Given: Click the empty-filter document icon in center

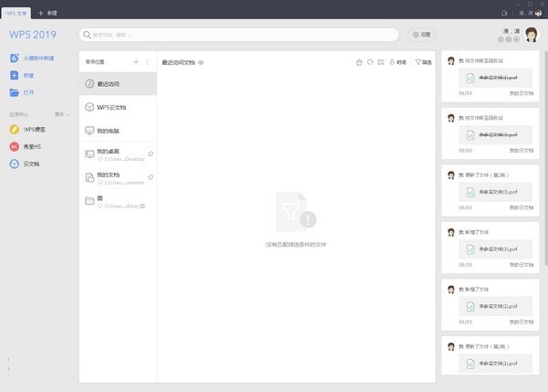Looking at the screenshot, I should pyautogui.click(x=296, y=212).
